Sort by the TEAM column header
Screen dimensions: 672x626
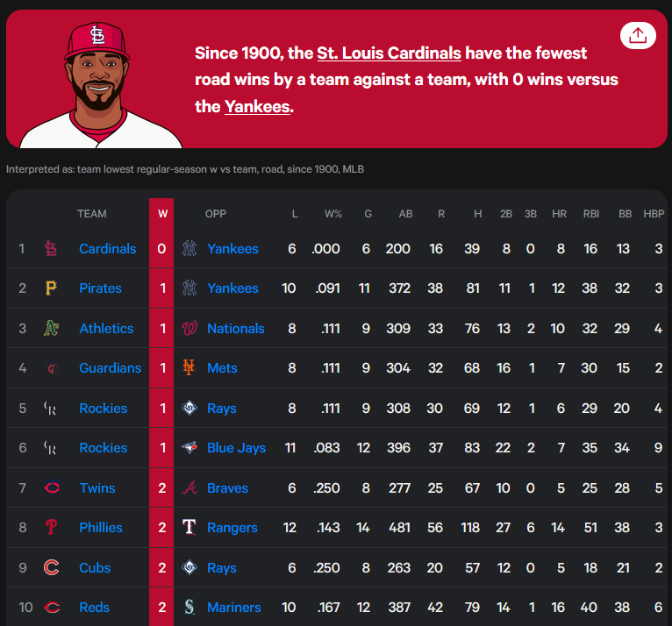[92, 214]
